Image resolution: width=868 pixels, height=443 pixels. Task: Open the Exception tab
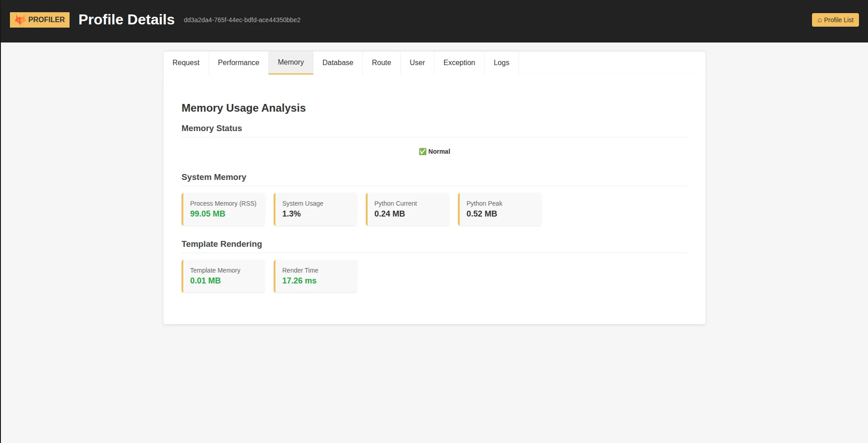coord(459,63)
